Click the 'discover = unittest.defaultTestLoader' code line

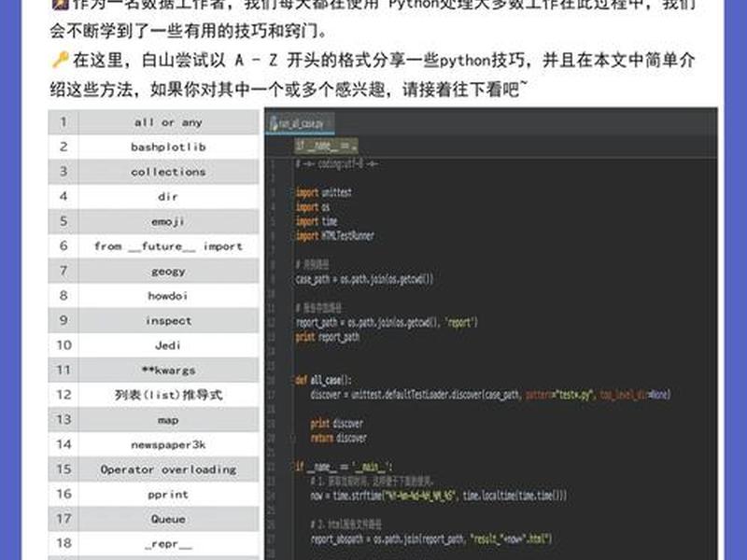click(x=490, y=394)
